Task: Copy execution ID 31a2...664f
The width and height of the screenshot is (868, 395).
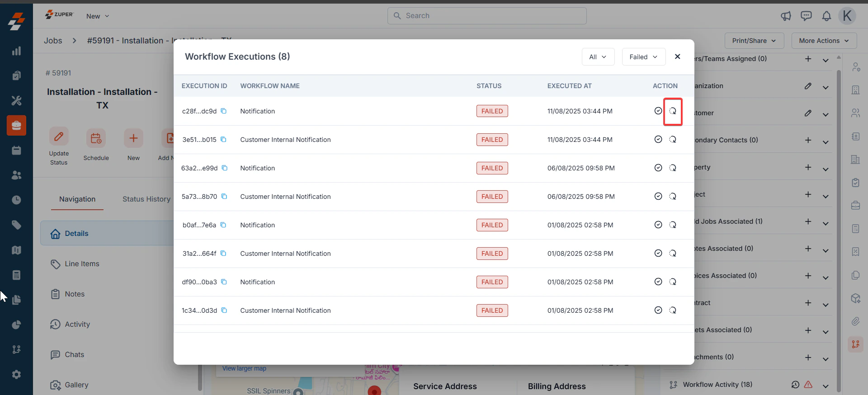Action: (223, 254)
